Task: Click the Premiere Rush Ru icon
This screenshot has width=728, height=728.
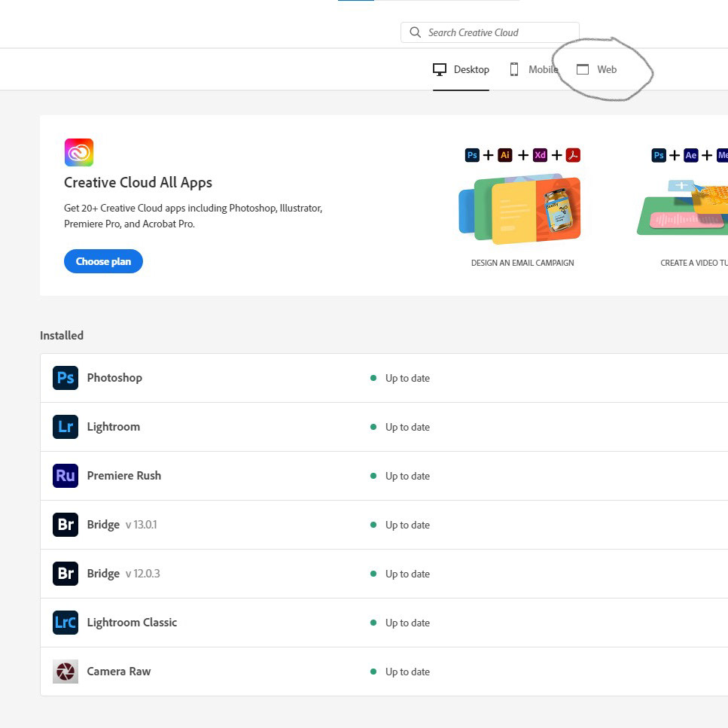Action: tap(65, 476)
